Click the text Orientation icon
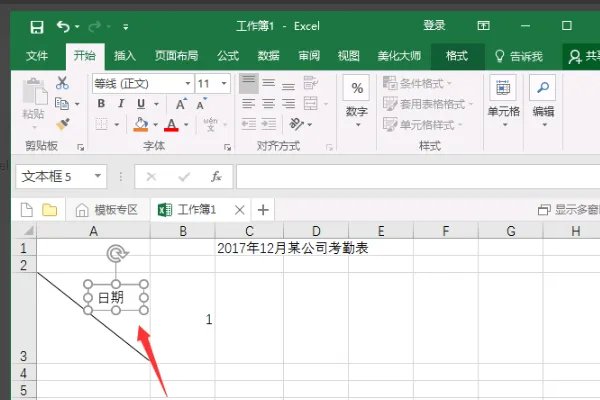This screenshot has width=600, height=400. pos(296,124)
